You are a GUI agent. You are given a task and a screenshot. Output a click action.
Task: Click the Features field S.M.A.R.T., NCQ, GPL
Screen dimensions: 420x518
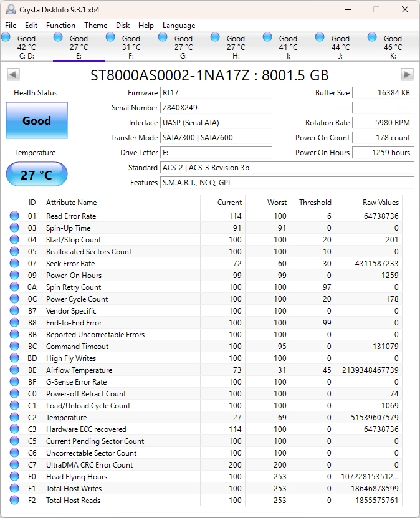pyautogui.click(x=287, y=183)
